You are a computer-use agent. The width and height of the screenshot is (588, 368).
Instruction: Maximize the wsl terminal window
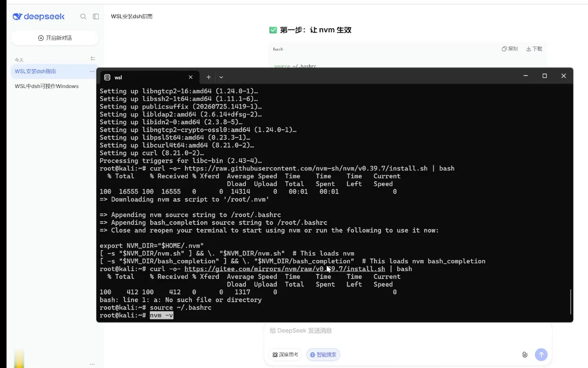(545, 76)
